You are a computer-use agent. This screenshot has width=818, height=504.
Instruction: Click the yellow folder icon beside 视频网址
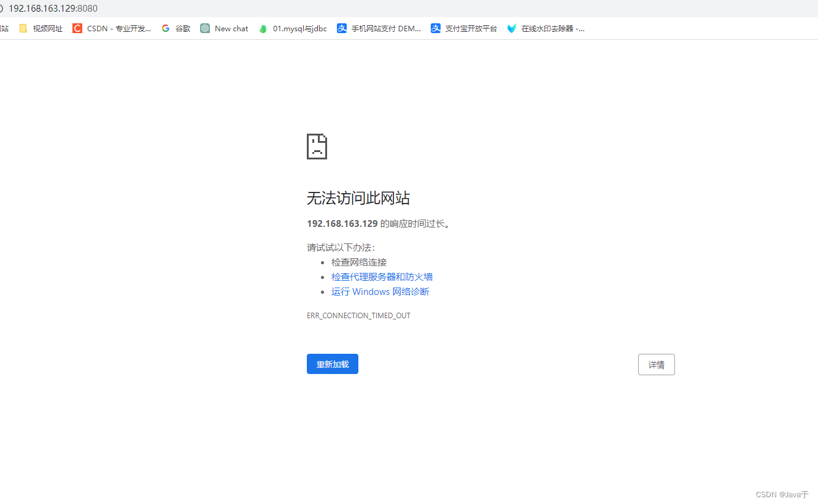pyautogui.click(x=23, y=28)
